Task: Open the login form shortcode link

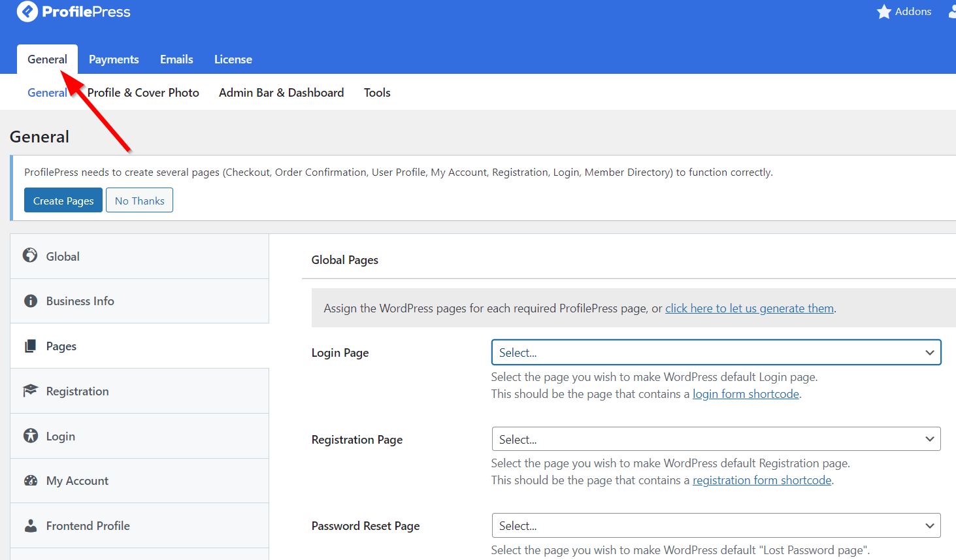Action: tap(746, 394)
